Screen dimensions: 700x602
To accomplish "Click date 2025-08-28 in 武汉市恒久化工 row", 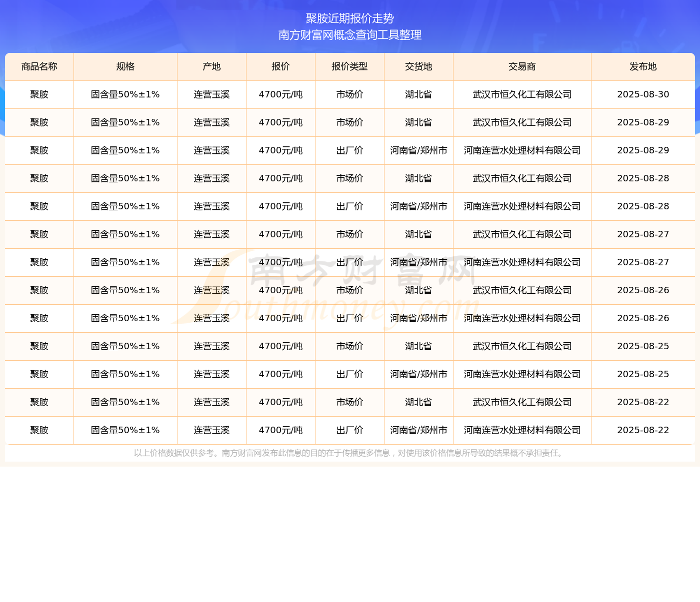I will (643, 178).
